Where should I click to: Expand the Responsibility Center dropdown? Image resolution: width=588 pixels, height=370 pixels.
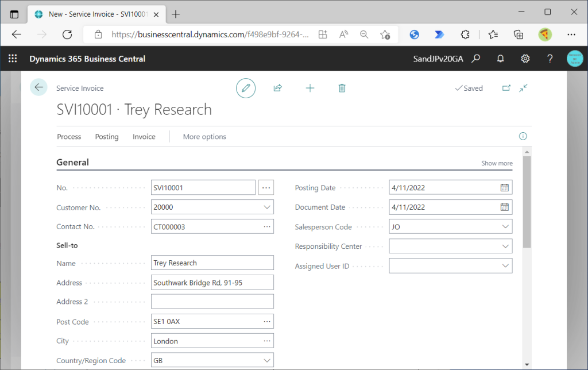(505, 246)
